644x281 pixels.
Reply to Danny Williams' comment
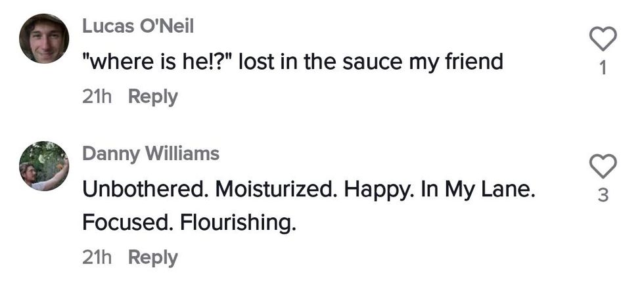(x=152, y=257)
